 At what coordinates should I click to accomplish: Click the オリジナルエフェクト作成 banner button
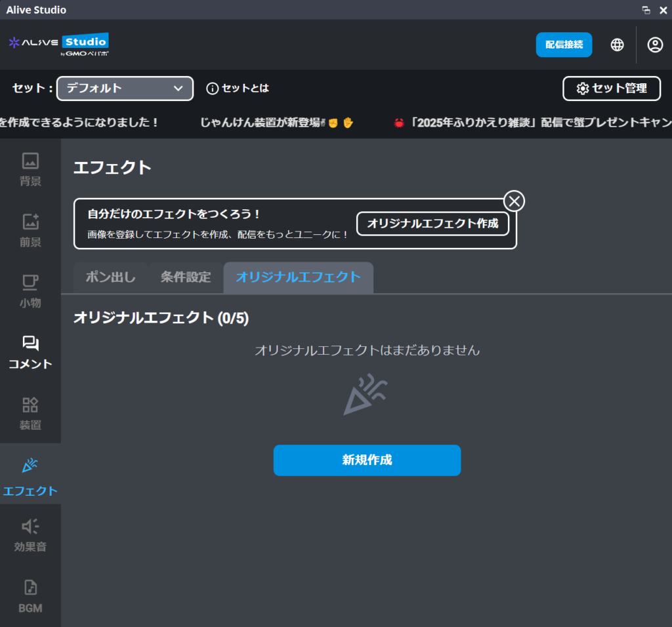432,223
